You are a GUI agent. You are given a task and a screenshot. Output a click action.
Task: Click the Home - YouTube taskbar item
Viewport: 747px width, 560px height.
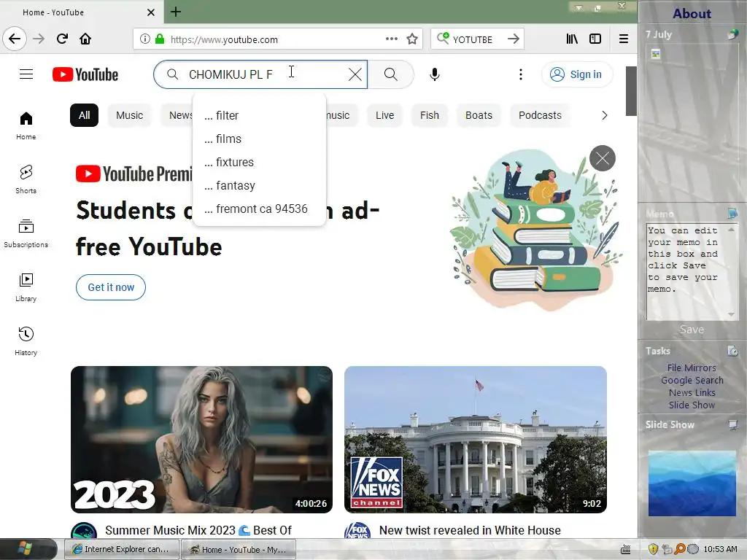tap(239, 549)
